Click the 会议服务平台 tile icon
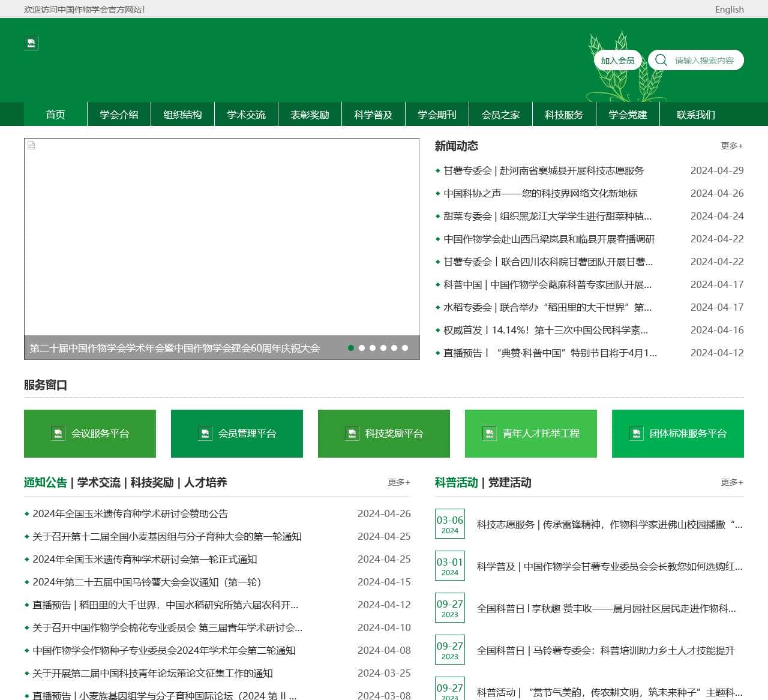The image size is (768, 700). click(58, 433)
